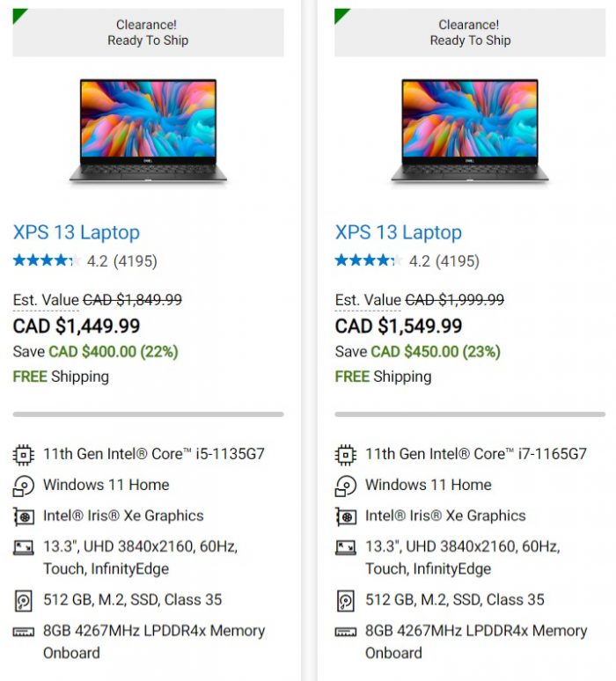Click display icon beside 13.3" UHD, left card

click(24, 547)
